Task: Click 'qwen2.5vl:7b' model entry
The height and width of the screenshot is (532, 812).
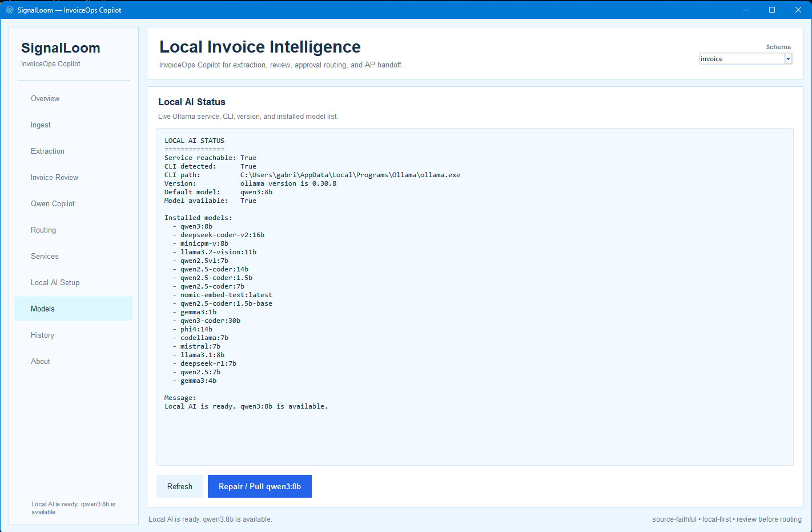Action: point(204,261)
